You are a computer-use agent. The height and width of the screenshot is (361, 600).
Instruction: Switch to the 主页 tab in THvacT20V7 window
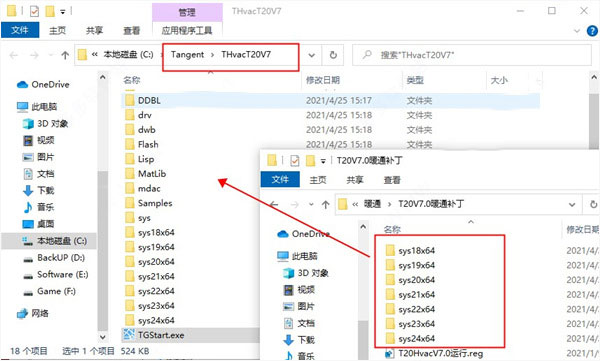pyautogui.click(x=58, y=30)
